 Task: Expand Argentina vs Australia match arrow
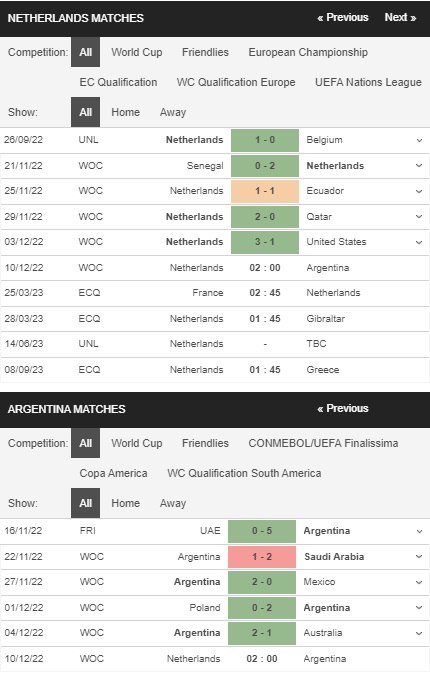point(419,633)
